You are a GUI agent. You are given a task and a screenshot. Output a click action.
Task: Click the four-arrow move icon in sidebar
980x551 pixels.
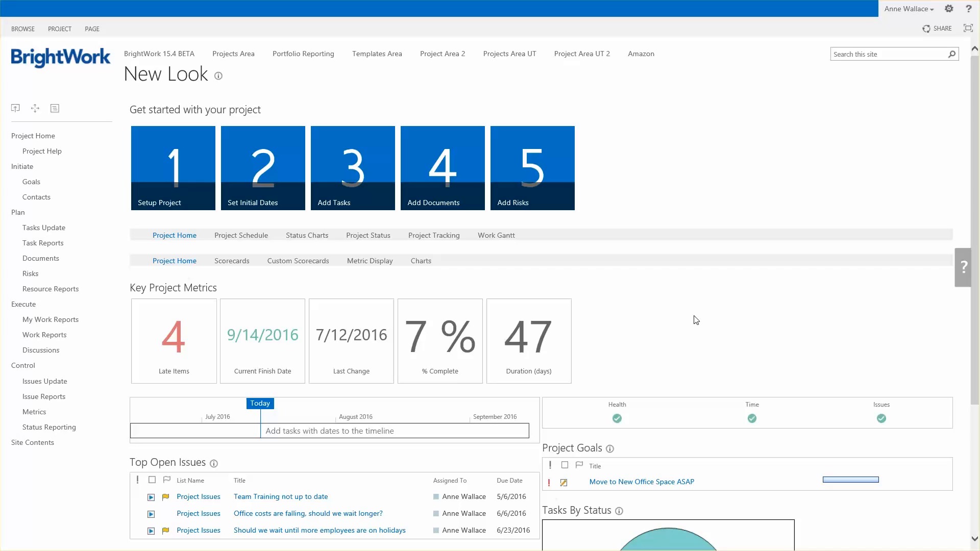click(35, 108)
